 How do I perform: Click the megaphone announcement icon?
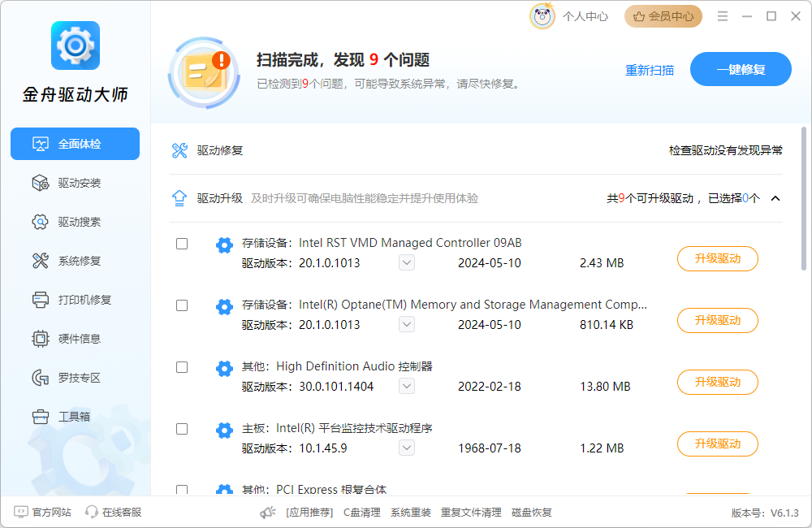[268, 512]
